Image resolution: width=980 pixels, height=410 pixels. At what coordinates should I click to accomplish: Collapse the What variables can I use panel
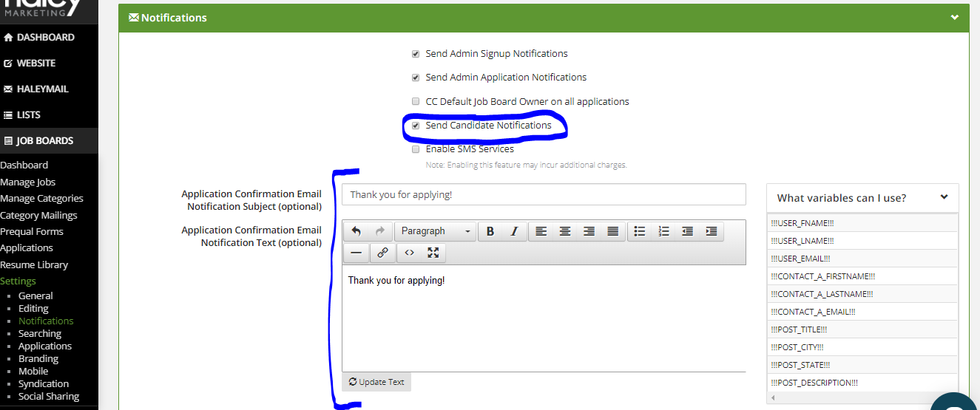coord(944,197)
